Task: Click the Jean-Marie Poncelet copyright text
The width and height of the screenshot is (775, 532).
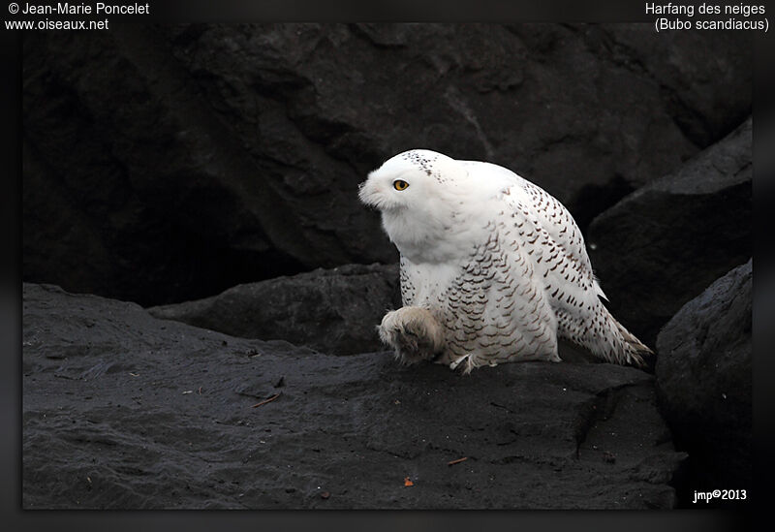Action: [x=85, y=9]
